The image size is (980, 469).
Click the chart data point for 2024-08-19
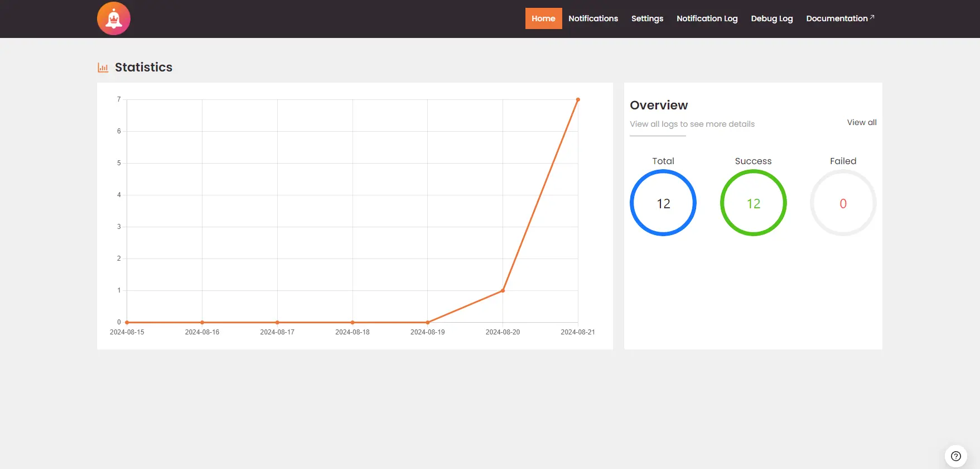click(x=428, y=322)
